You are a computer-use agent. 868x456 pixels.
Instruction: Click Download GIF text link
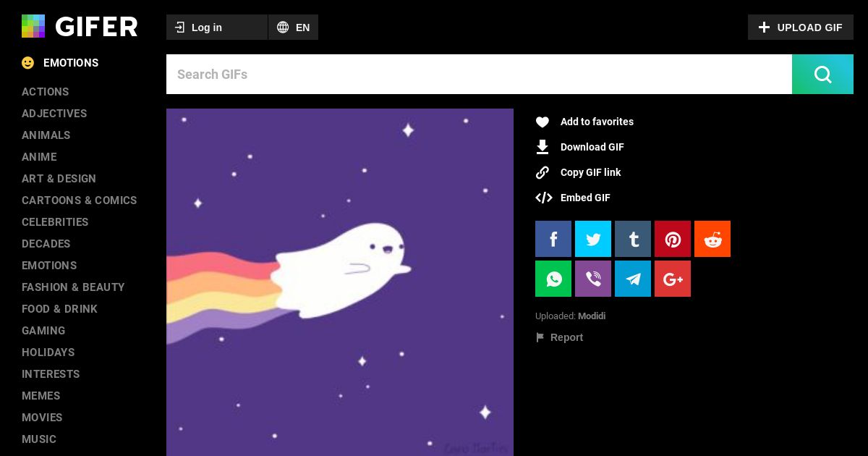coord(592,147)
